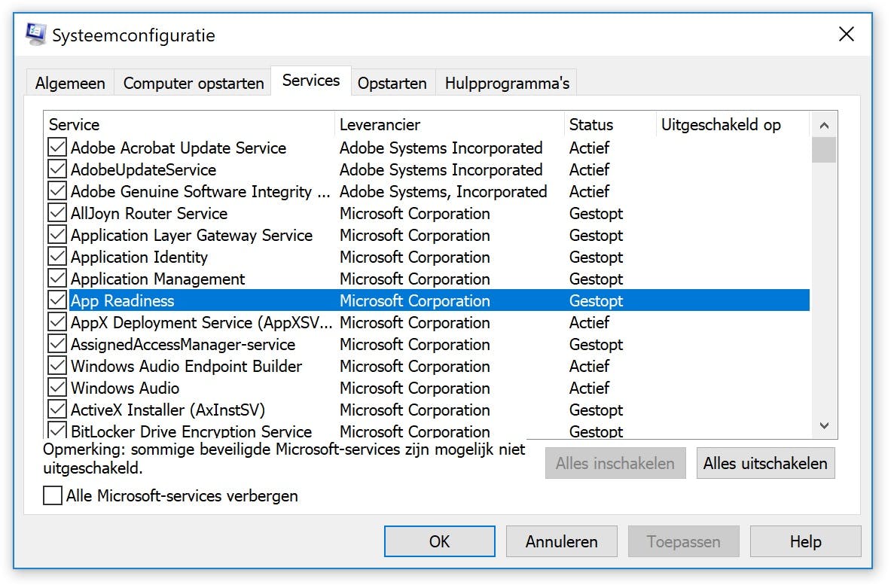891x588 pixels.
Task: Close the Systeemconfiguratie window
Action: pos(846,34)
